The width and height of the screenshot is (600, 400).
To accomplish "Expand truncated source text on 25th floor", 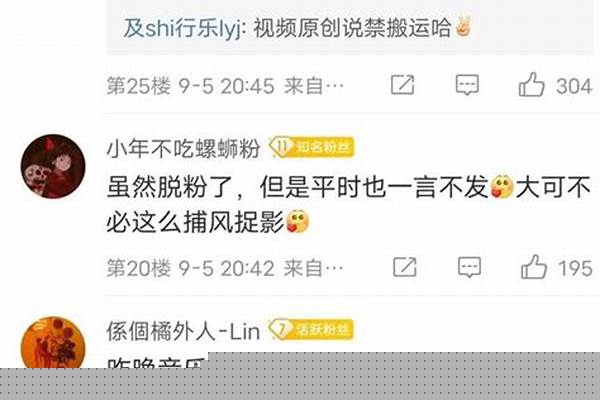I will coord(314,86).
